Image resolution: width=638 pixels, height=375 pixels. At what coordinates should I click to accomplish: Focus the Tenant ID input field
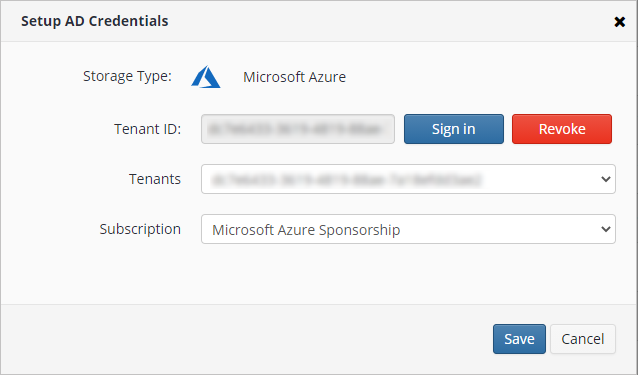pyautogui.click(x=298, y=129)
